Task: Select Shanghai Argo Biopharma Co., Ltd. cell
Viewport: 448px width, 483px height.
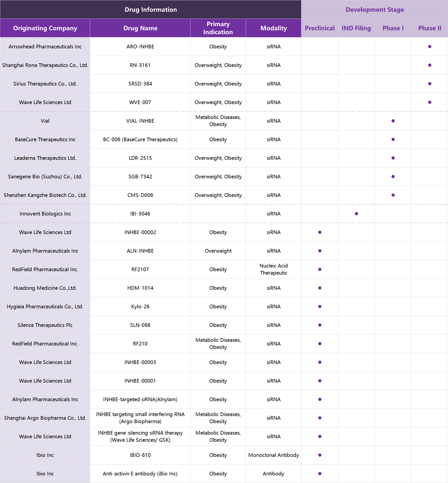Action: coord(45,418)
